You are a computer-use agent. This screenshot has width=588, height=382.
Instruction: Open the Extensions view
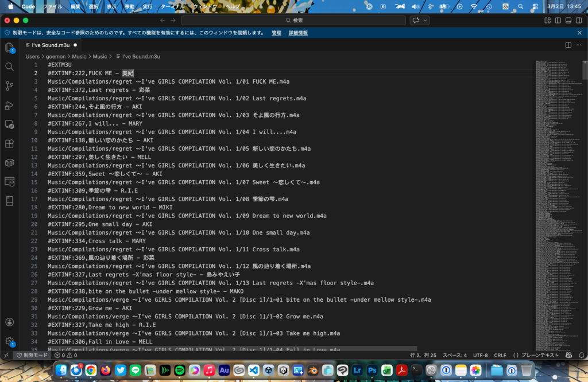[9, 143]
